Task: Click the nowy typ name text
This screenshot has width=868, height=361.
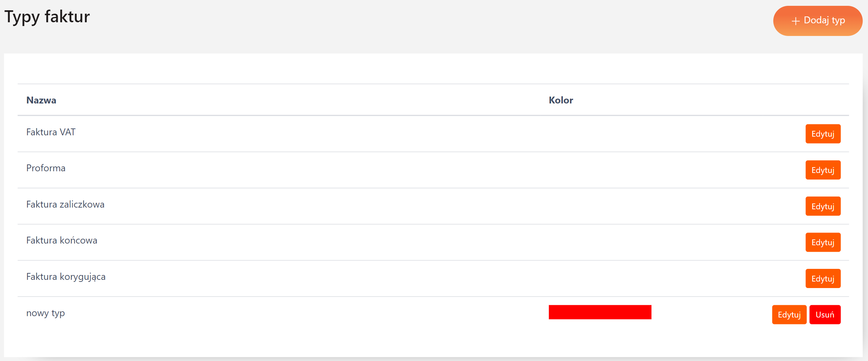Action: tap(46, 313)
